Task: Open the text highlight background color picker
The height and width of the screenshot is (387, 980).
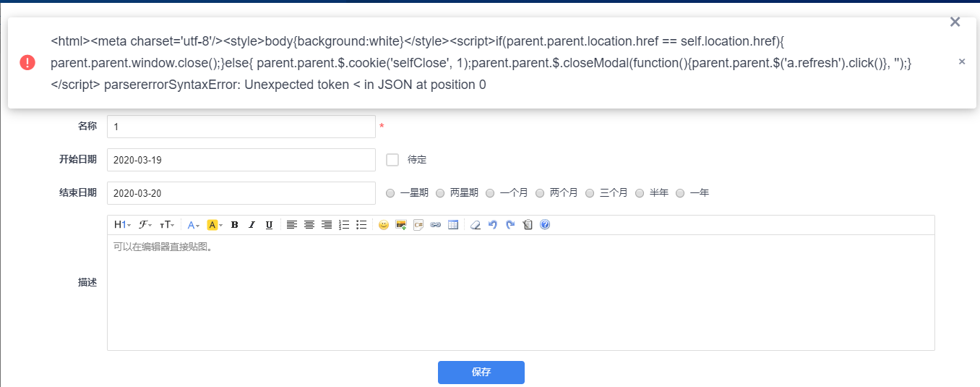Action: coord(215,225)
